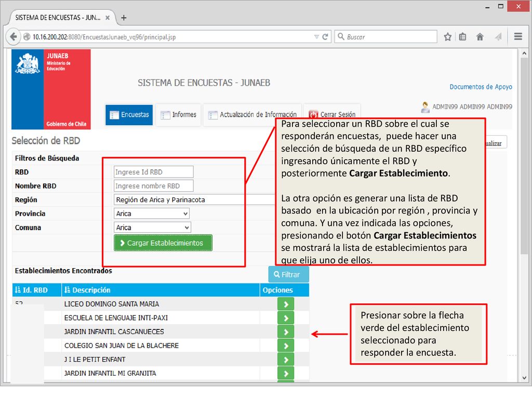532x399 pixels.
Task: Open the URL history dropdown arrow
Action: pyautogui.click(x=316, y=37)
